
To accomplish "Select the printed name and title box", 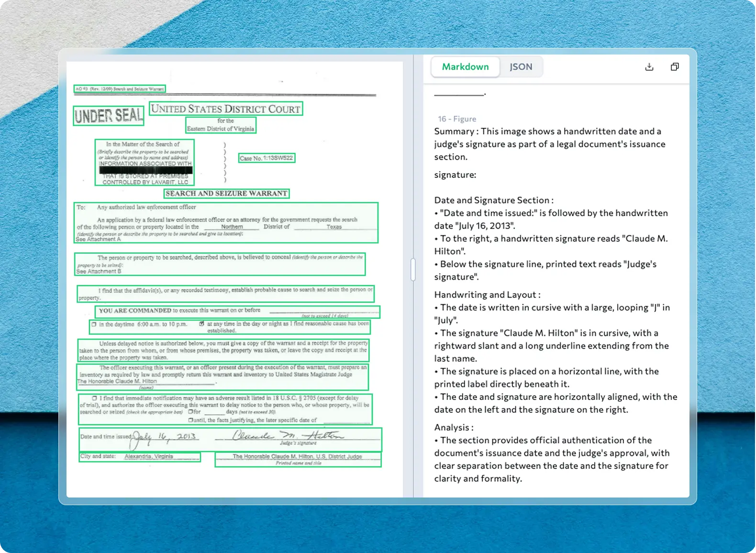I will (298, 459).
